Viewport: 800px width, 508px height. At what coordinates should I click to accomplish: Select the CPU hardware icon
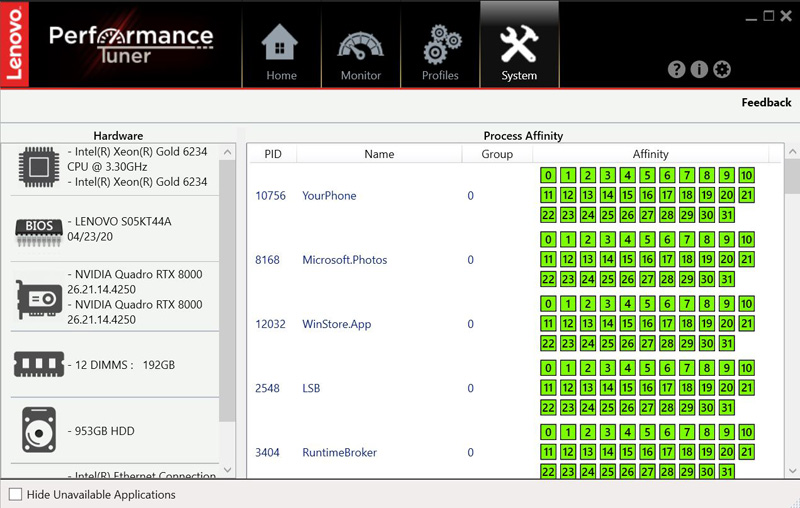(x=40, y=167)
